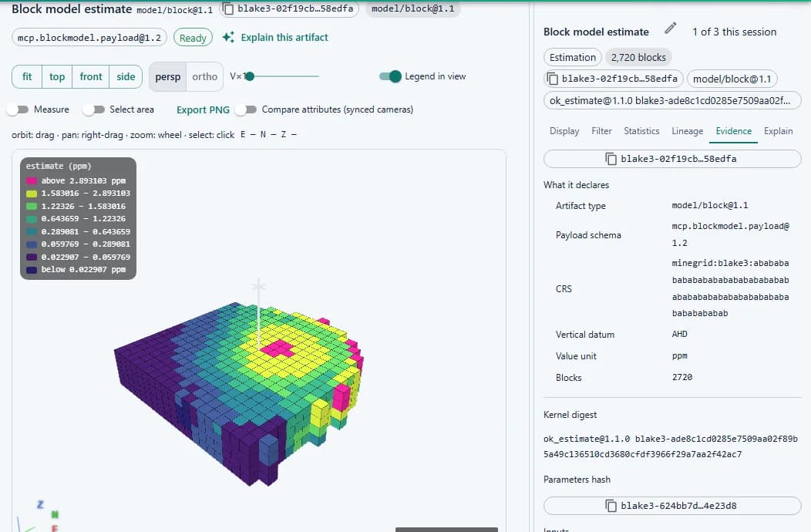Click the 'AHD' vertical datum value
This screenshot has height=532, width=811.
(680, 334)
